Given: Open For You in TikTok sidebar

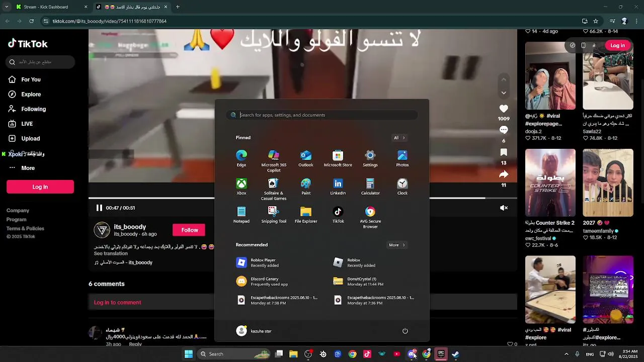Looking at the screenshot, I should (x=31, y=79).
